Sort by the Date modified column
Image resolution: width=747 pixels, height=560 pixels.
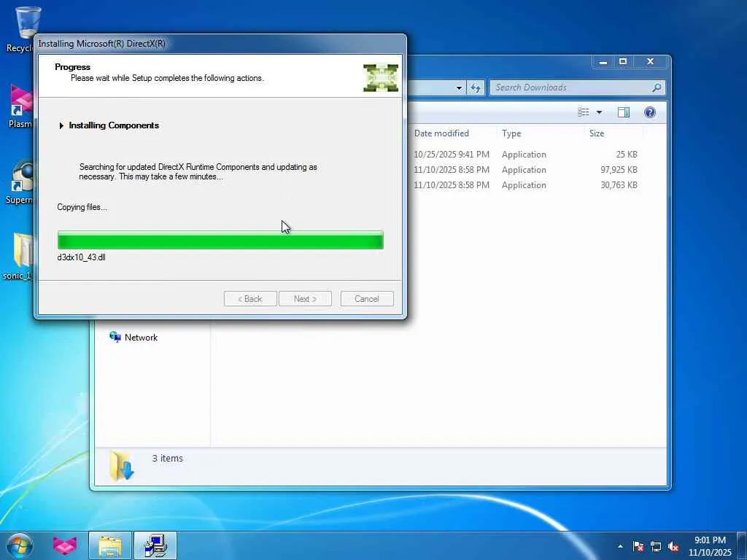tap(441, 133)
